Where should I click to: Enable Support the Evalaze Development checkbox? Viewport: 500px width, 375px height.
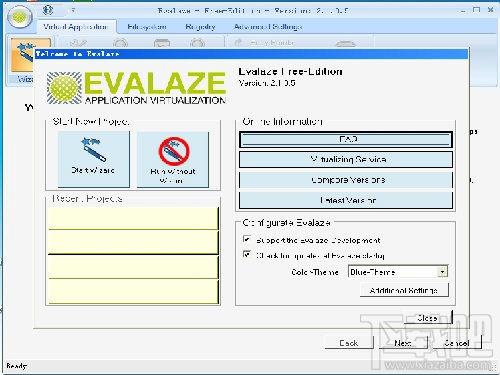(247, 239)
